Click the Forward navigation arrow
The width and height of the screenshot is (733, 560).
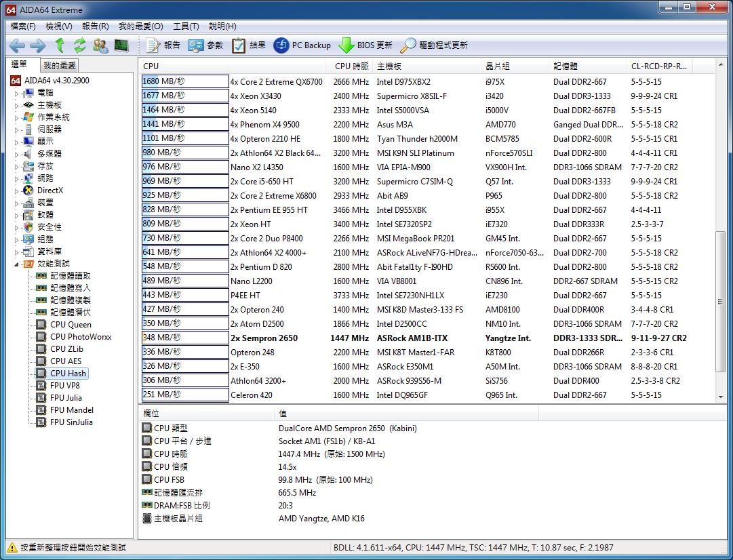click(37, 45)
